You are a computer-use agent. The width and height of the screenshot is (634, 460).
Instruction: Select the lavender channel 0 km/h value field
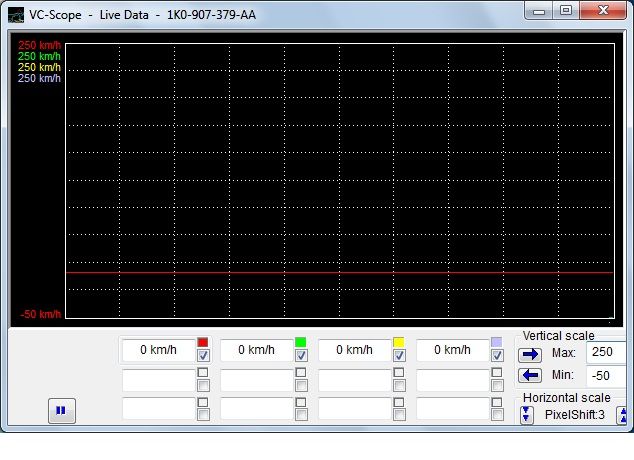point(452,350)
